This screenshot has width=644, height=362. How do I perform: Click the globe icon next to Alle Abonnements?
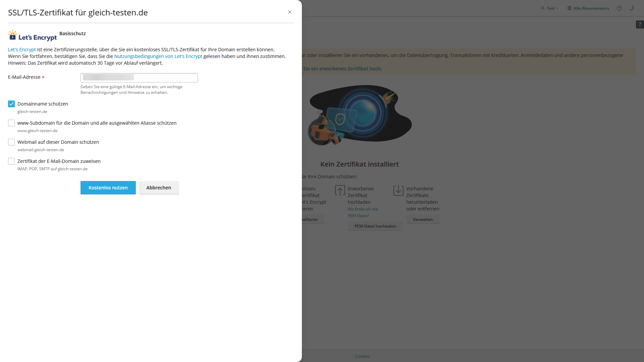point(569,8)
